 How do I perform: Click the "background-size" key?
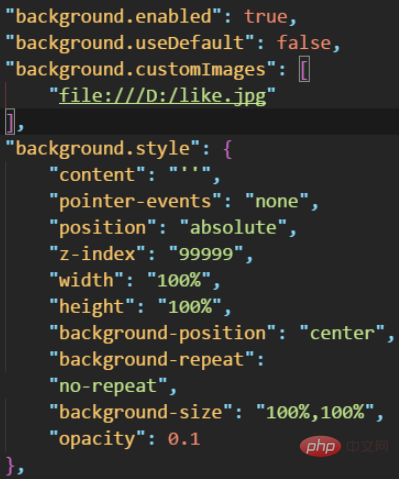tap(141, 412)
